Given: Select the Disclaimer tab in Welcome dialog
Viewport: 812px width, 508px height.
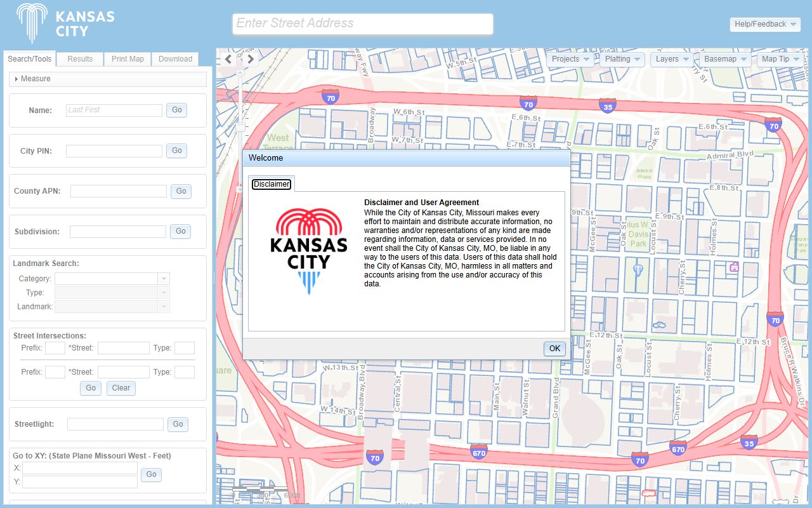Looking at the screenshot, I should pyautogui.click(x=272, y=184).
